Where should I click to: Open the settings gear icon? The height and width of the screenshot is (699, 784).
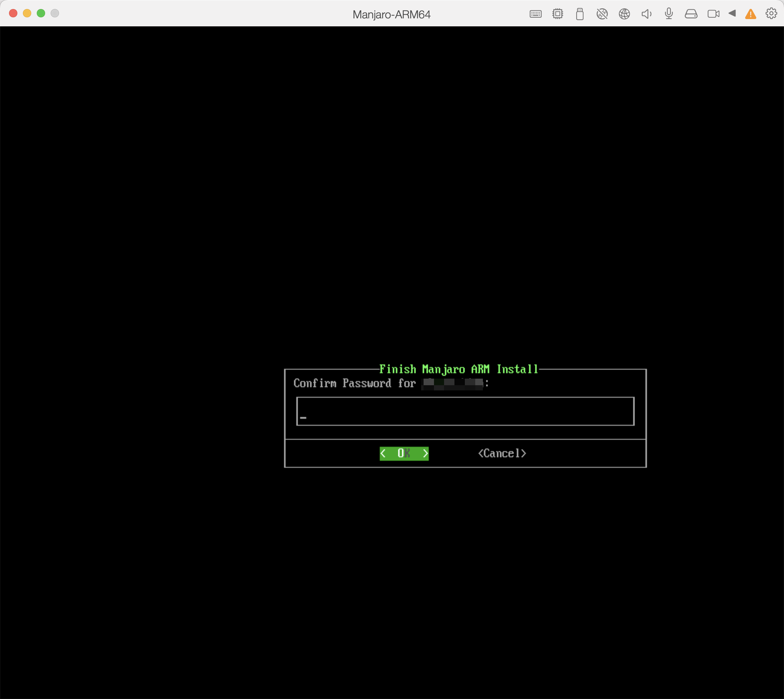point(771,14)
